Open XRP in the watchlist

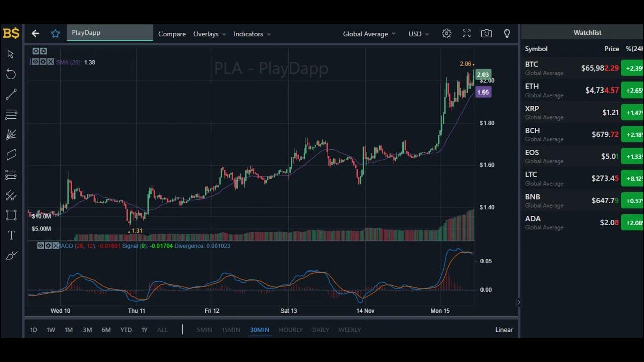(x=583, y=112)
